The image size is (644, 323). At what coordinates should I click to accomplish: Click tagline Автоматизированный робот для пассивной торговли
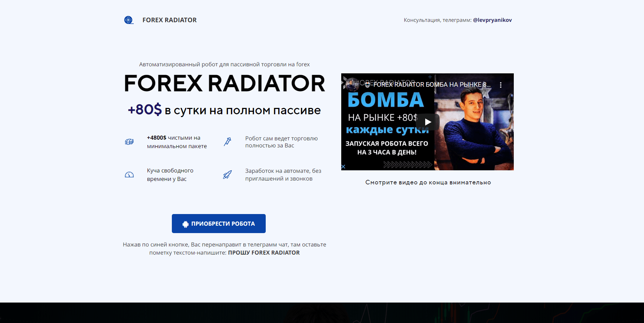point(224,64)
